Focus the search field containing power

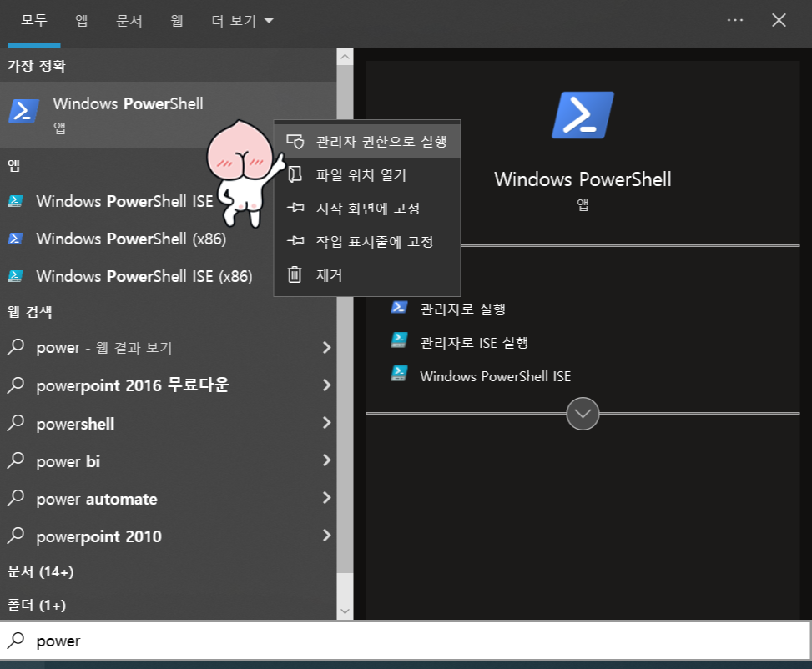click(x=405, y=641)
